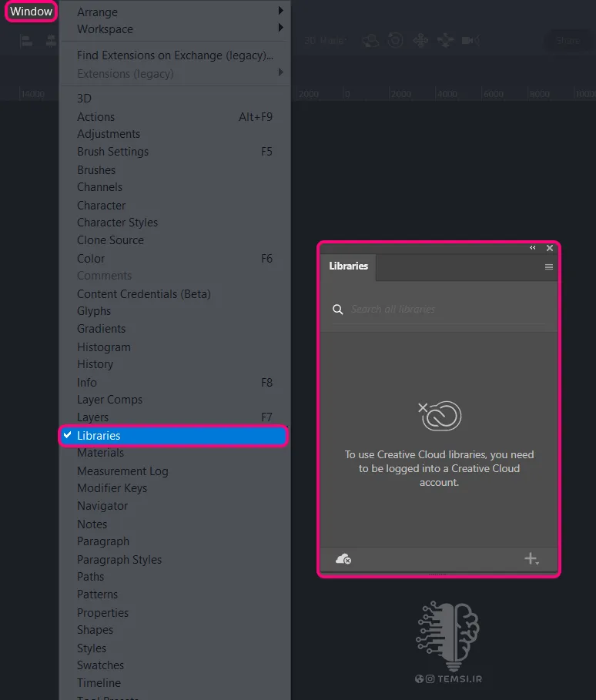Show the Patterns panel
This screenshot has width=596, height=700.
coord(175,594)
